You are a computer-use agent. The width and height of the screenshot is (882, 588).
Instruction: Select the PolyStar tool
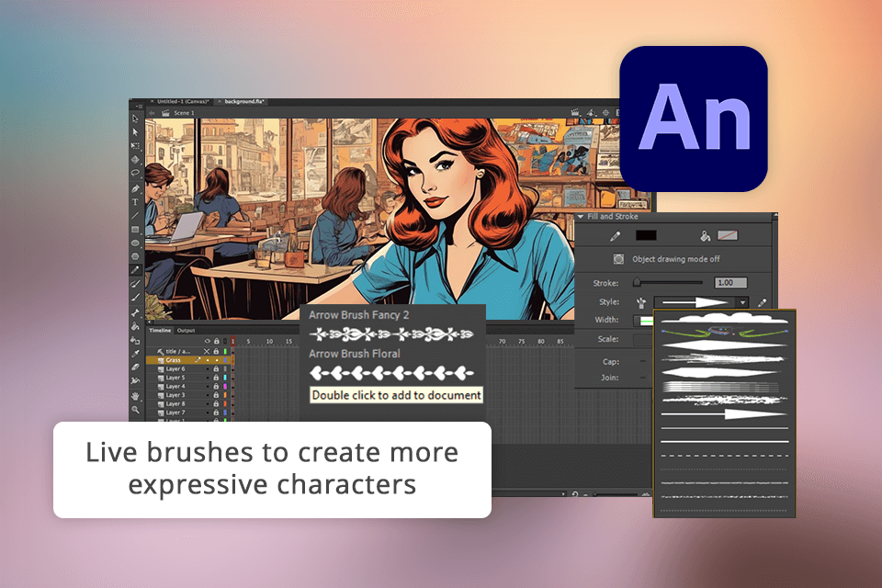tap(135, 256)
